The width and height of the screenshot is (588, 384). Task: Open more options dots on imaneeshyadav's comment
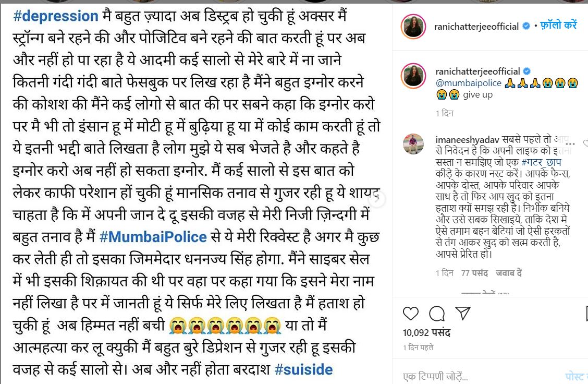tap(570, 144)
